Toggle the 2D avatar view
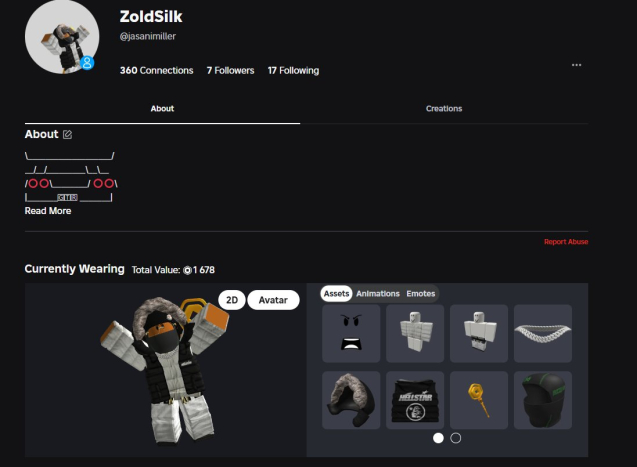 (x=232, y=300)
